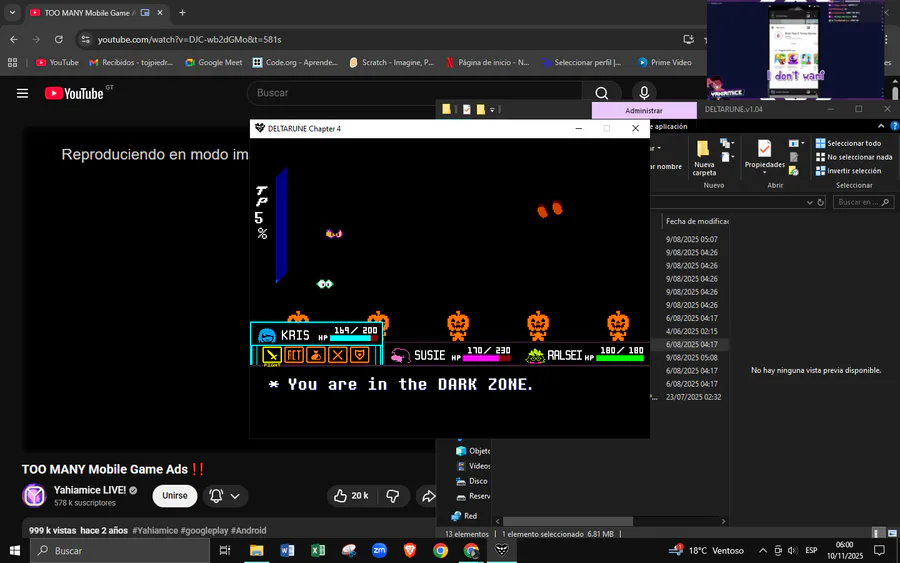900x563 pixels.
Task: Open the Windows Start menu
Action: [14, 550]
